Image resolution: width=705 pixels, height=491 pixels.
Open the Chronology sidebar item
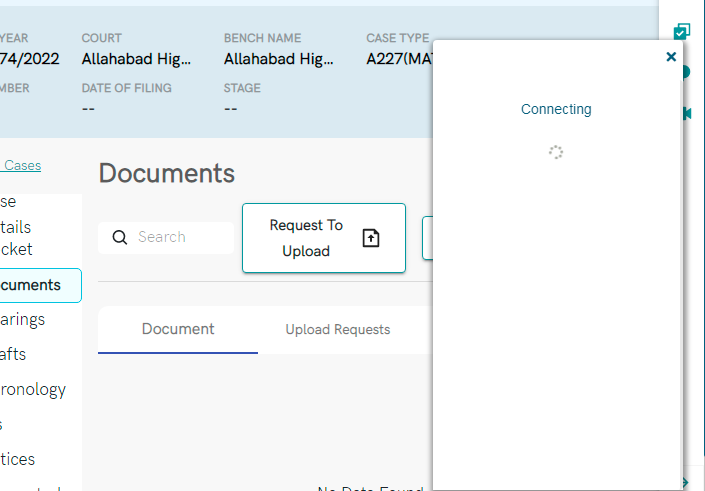point(34,389)
